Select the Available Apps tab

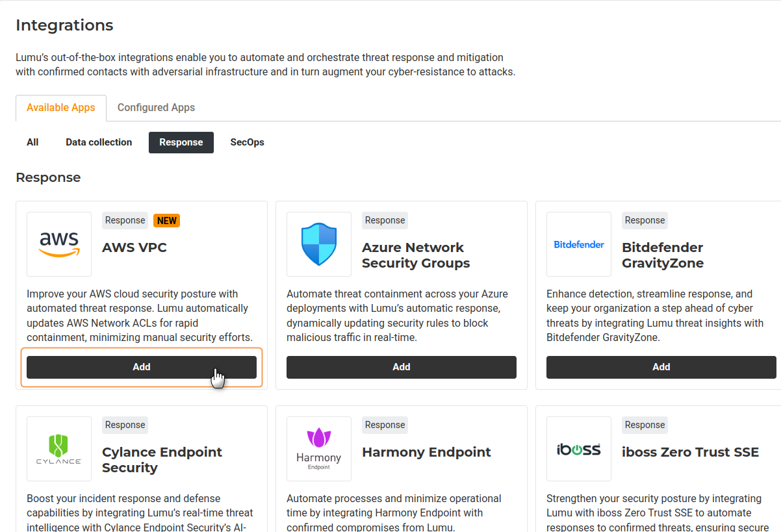61,108
